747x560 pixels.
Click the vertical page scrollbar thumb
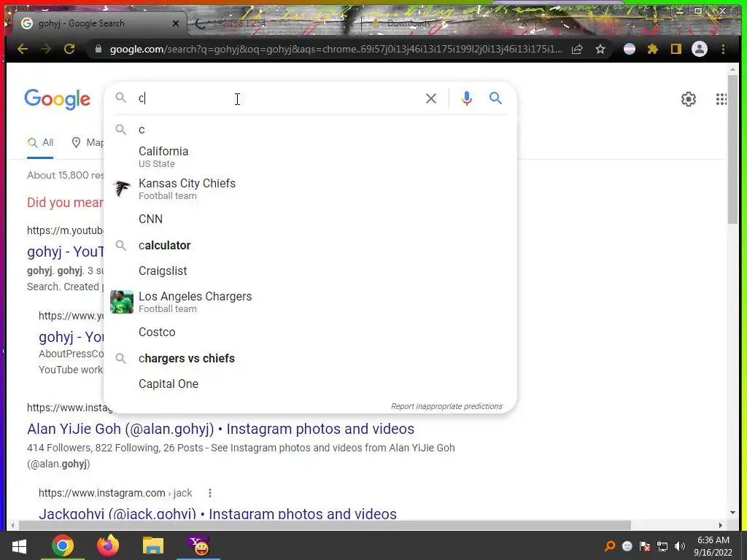(732, 149)
